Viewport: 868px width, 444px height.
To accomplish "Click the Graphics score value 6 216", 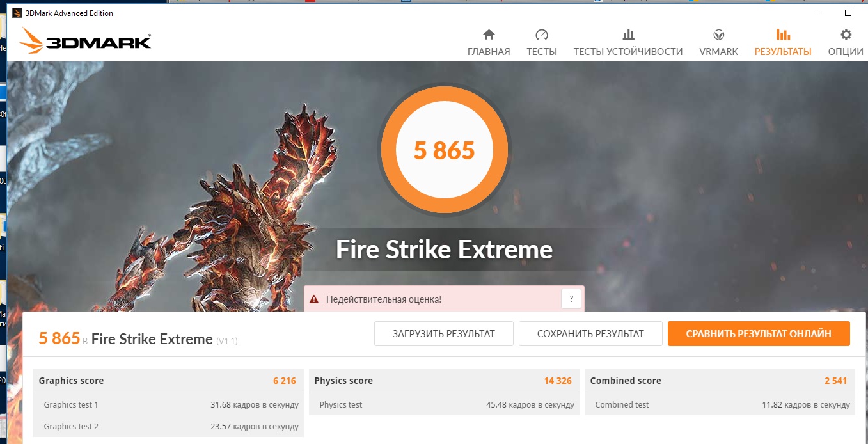I will [x=285, y=381].
